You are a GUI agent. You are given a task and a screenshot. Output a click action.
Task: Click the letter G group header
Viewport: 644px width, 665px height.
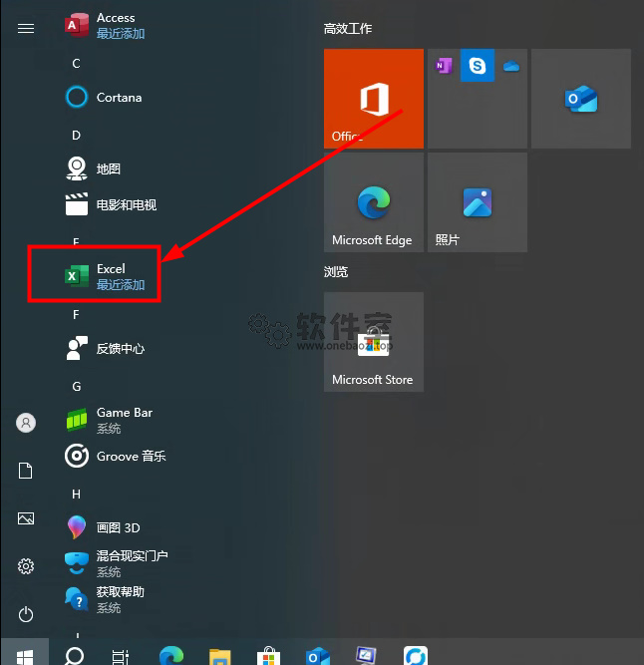pyautogui.click(x=77, y=387)
